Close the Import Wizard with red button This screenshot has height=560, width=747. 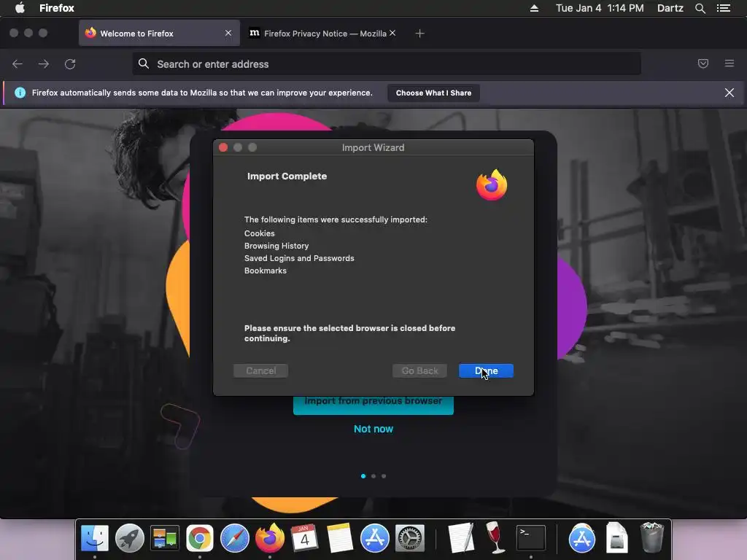pyautogui.click(x=223, y=147)
